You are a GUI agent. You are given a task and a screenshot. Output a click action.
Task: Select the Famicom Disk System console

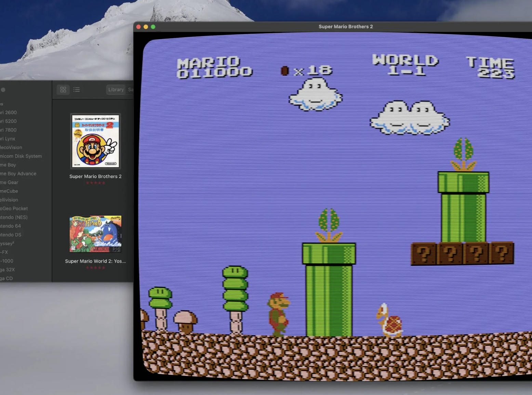pos(21,156)
